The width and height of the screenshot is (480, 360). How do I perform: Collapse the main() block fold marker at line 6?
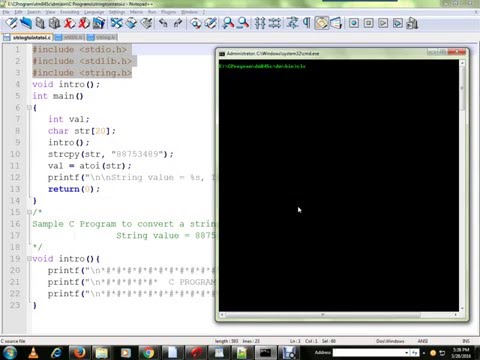click(29, 107)
